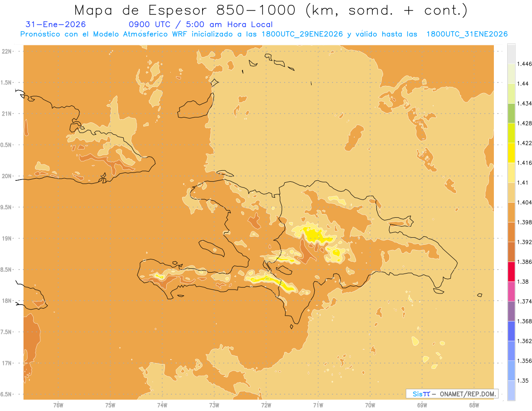Click the blue color band between 1.362 and 1.368
This screenshot has height=411, width=532.
tap(511, 331)
